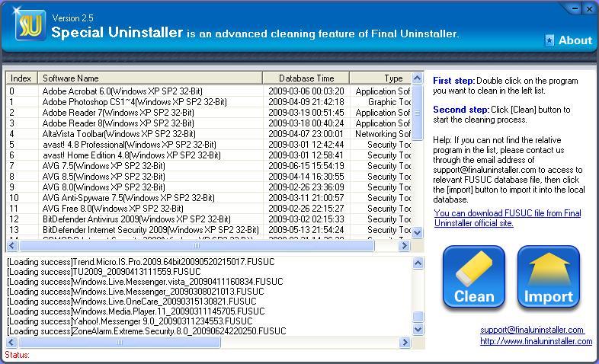Click Windows.Live.OneCare log entry
The image size is (599, 364).
click(132, 302)
